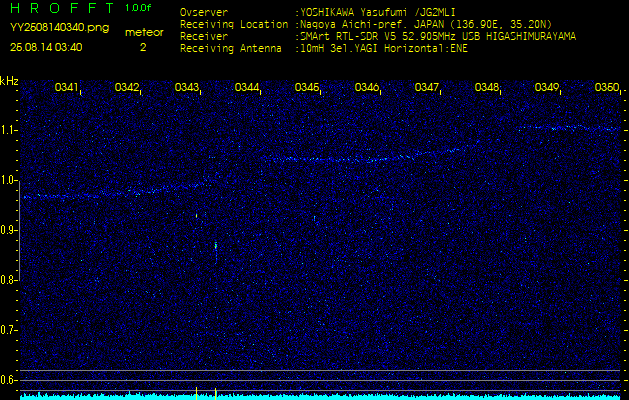Image resolution: width=629 pixels, height=400 pixels.
Task: Click the 0349 time label
Action: [x=547, y=87]
